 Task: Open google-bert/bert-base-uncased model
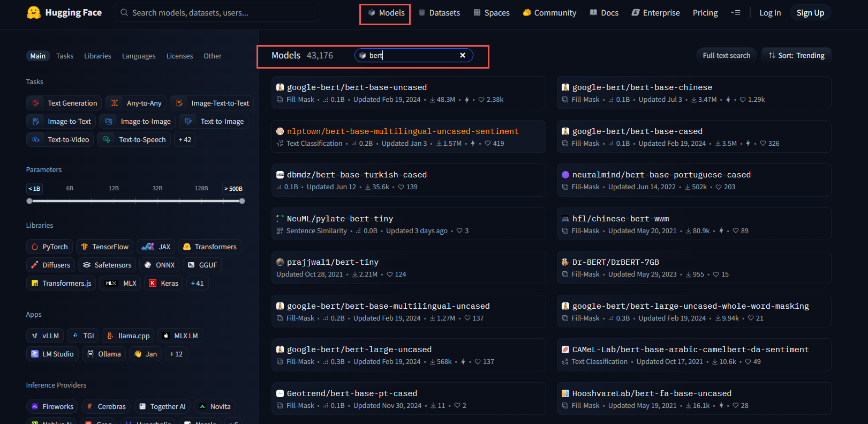[409, 93]
